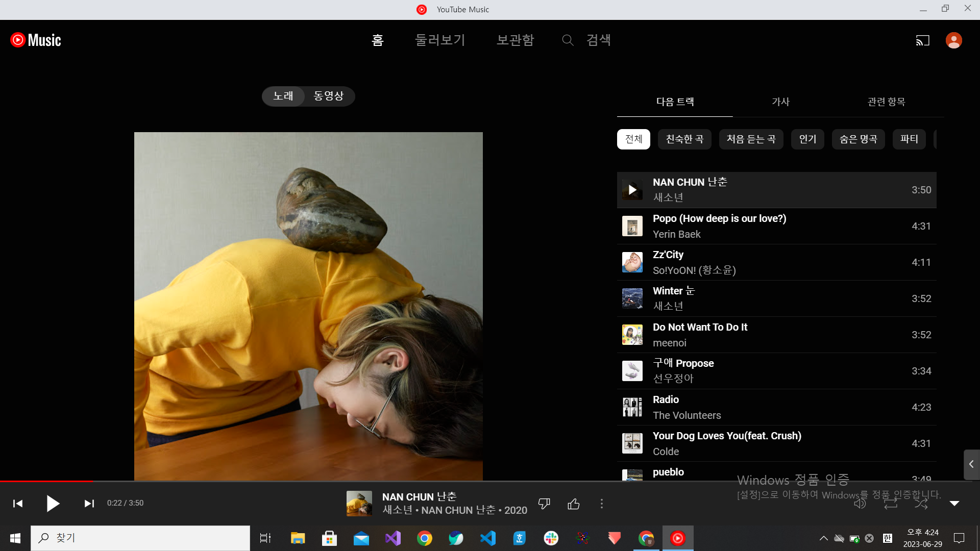Select the Radio song title
980x551 pixels.
tap(666, 399)
